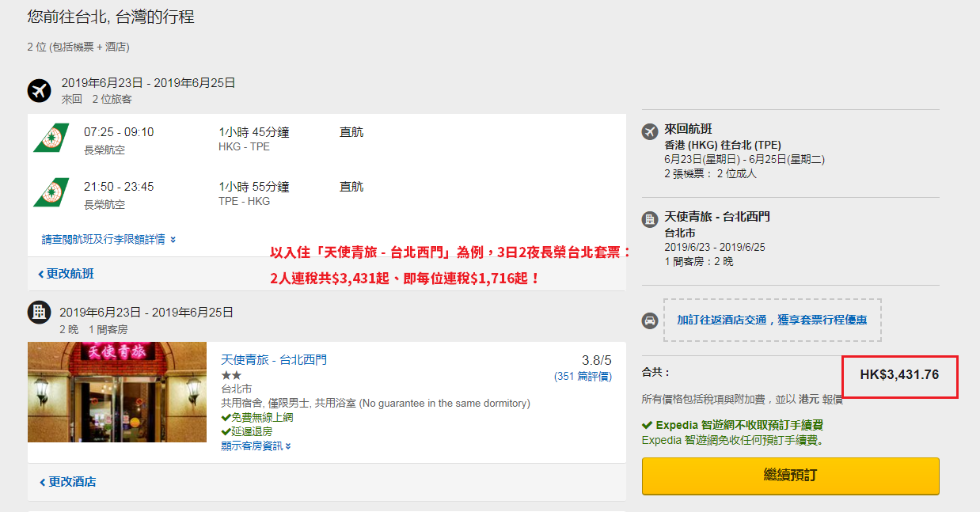Click the heading 您前往台北, 台灣的行程

point(111,17)
